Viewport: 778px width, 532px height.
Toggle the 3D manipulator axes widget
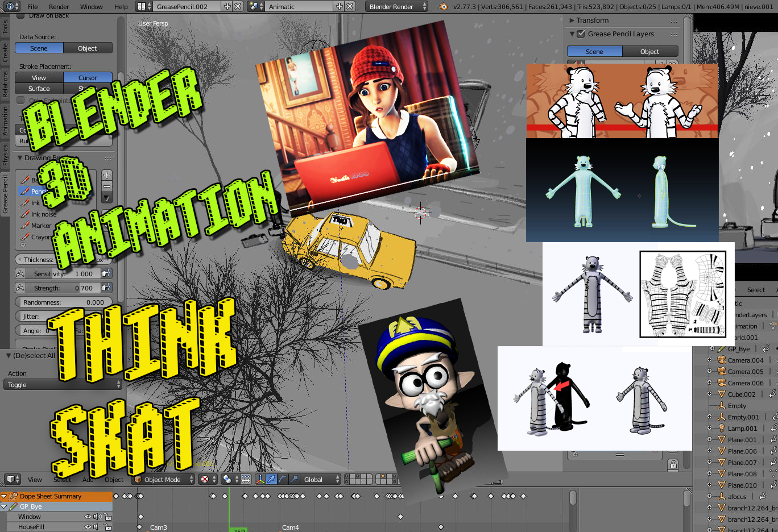pos(260,479)
